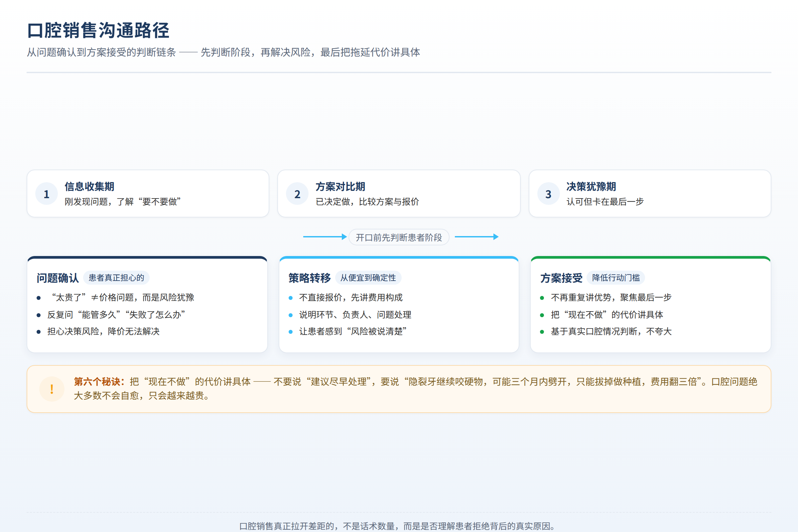Click the bullet 让患者感到“风险被说清楚”

(x=353, y=331)
